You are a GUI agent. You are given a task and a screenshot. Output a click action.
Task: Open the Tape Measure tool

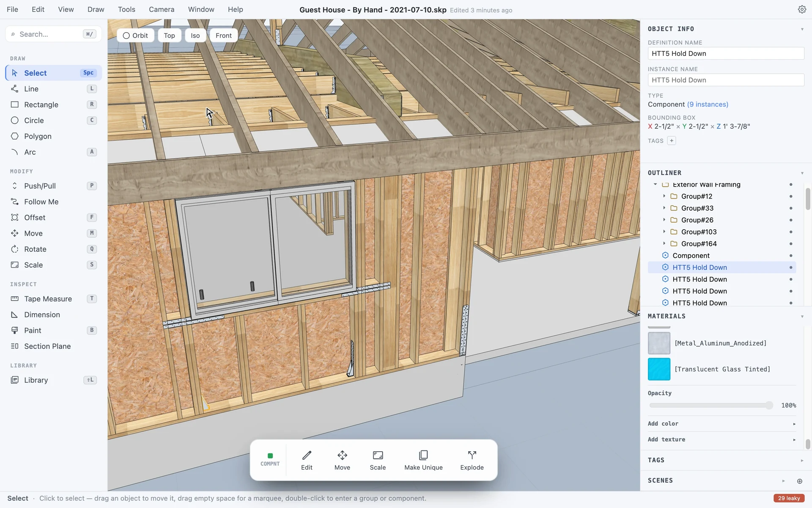pyautogui.click(x=54, y=299)
